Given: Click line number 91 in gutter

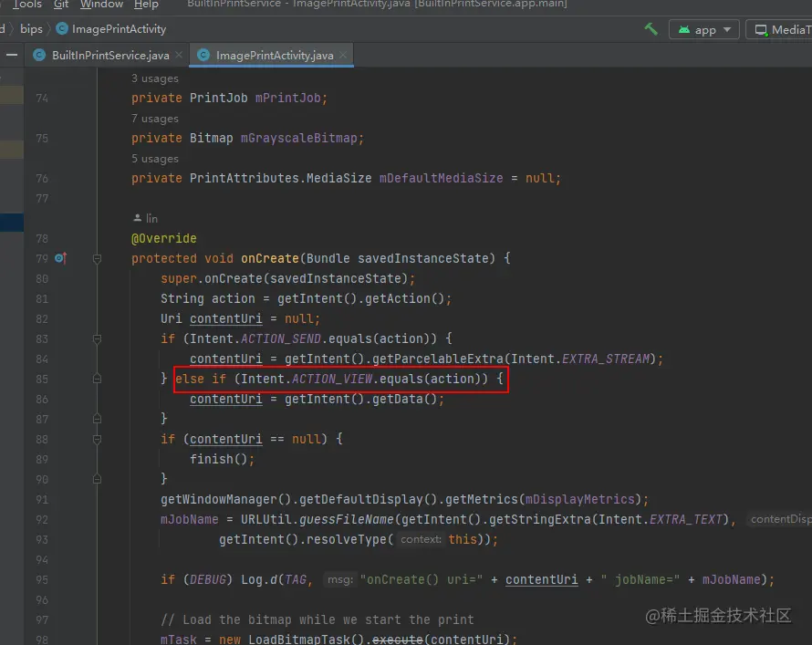Looking at the screenshot, I should coord(42,500).
